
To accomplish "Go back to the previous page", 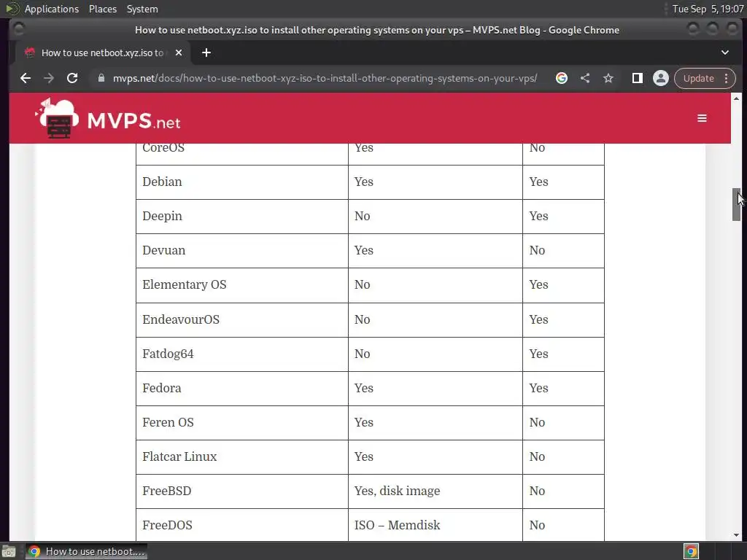I will [26, 78].
